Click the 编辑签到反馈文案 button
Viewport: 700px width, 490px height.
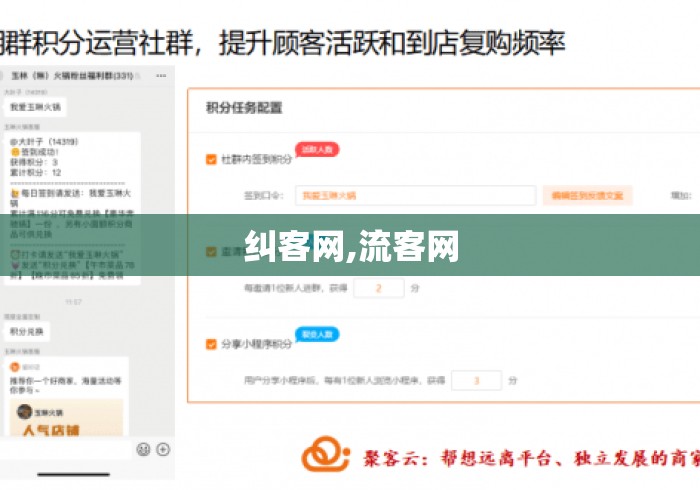[588, 195]
